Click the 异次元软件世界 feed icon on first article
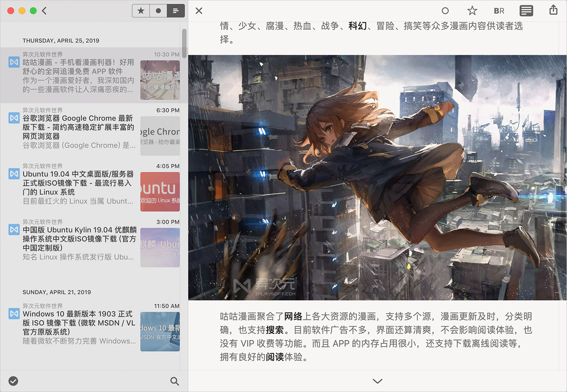The height and width of the screenshot is (392, 567). pyautogui.click(x=14, y=62)
